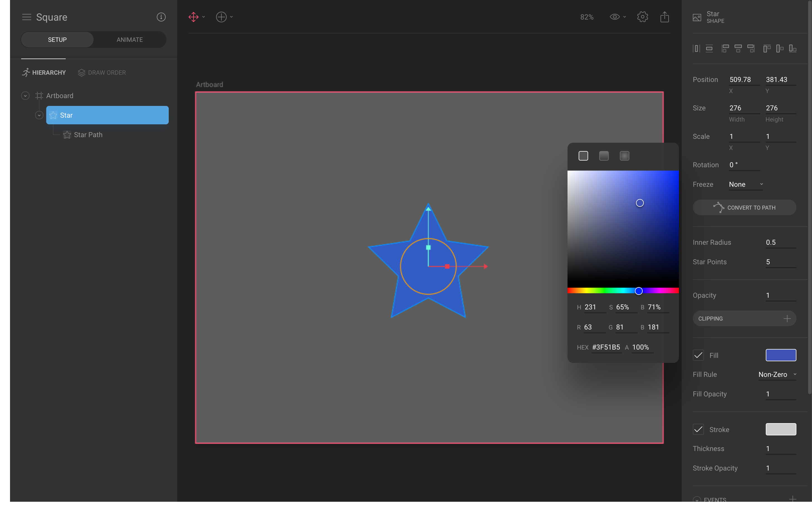Toggle the Fill checkbox
The image size is (812, 514).
click(698, 355)
